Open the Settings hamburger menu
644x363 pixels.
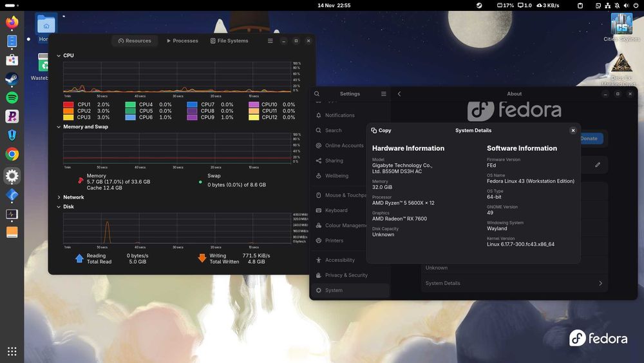(383, 93)
